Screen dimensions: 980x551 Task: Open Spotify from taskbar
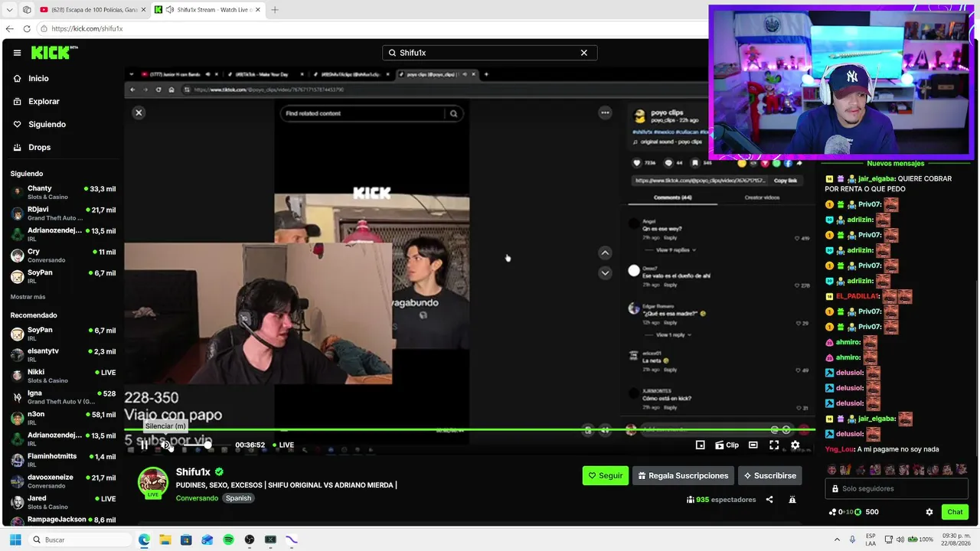click(228, 540)
